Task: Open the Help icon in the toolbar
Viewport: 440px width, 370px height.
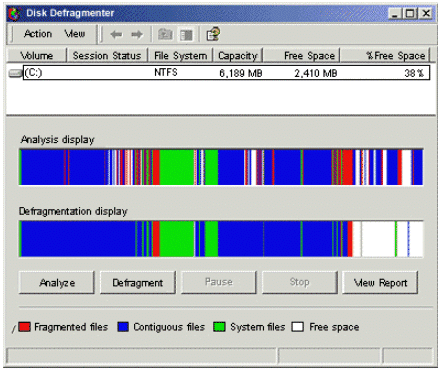Action: [x=213, y=34]
